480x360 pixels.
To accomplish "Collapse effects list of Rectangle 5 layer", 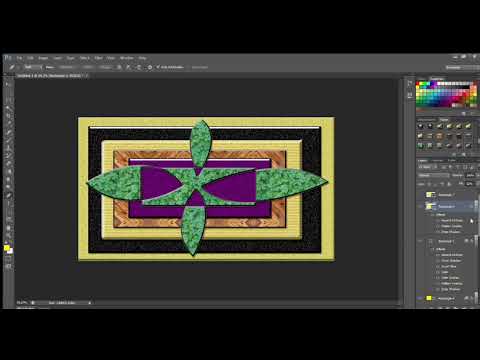I will [x=472, y=241].
